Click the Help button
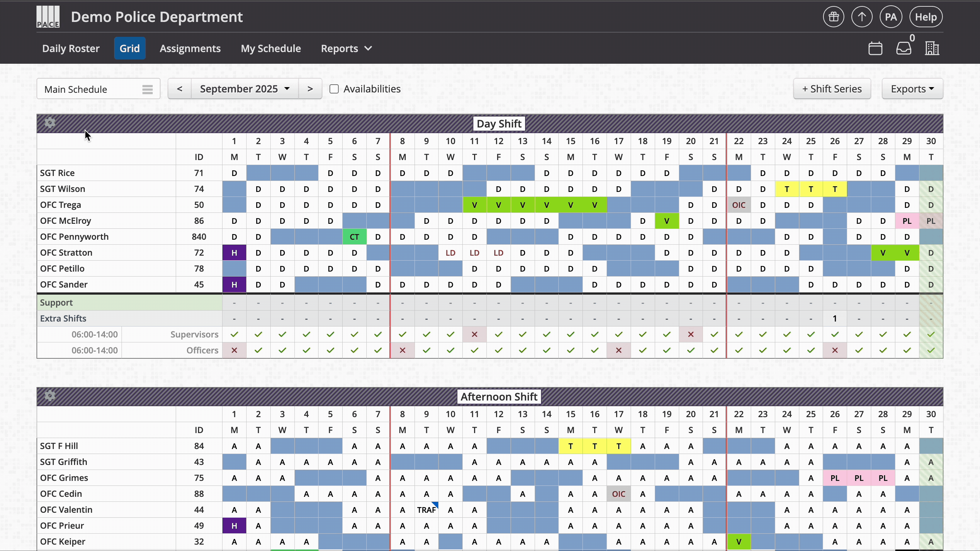 pos(925,17)
